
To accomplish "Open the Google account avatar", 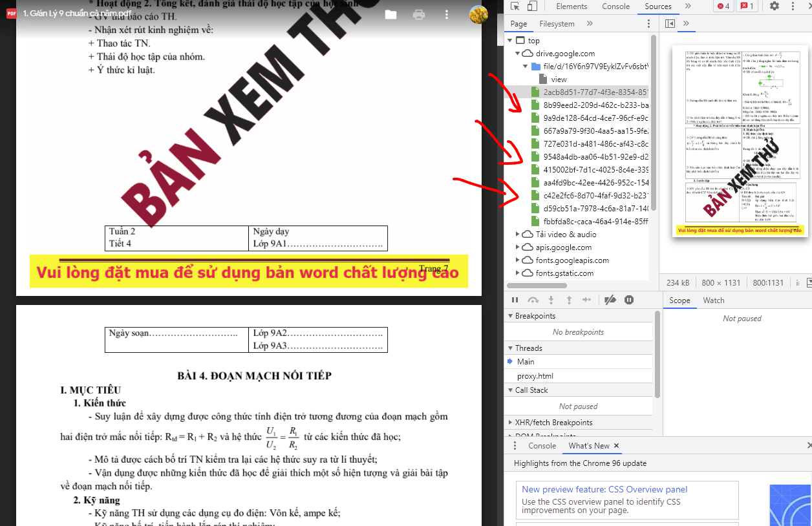I will point(478,14).
